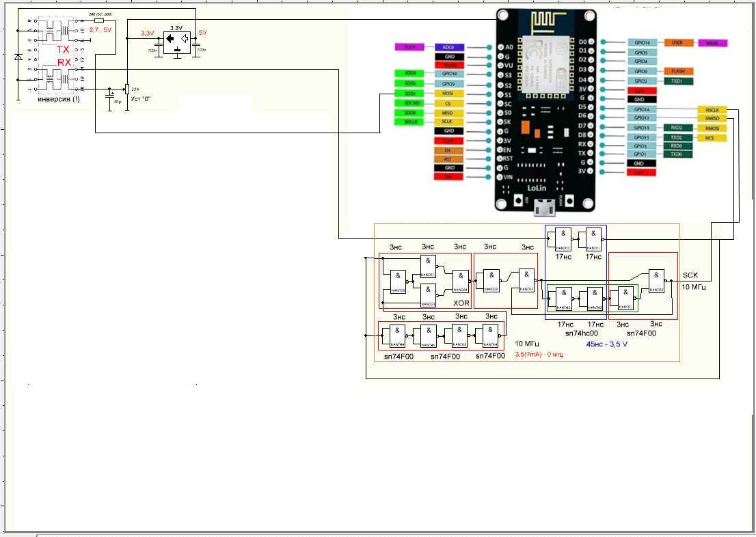Click the ESP8266 Wi-Fi module shield

[547, 63]
